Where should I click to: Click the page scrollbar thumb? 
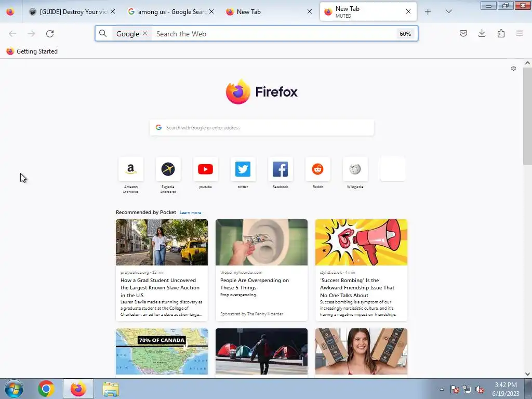point(527,116)
